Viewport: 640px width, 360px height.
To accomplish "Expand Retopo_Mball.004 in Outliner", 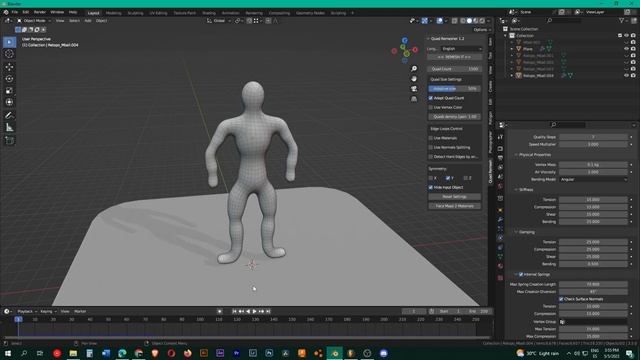I will point(512,76).
